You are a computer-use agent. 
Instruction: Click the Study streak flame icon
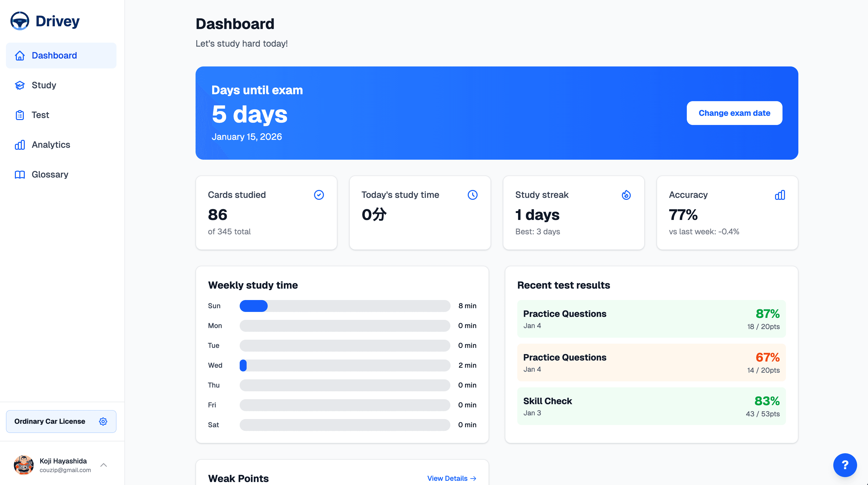[x=626, y=195]
